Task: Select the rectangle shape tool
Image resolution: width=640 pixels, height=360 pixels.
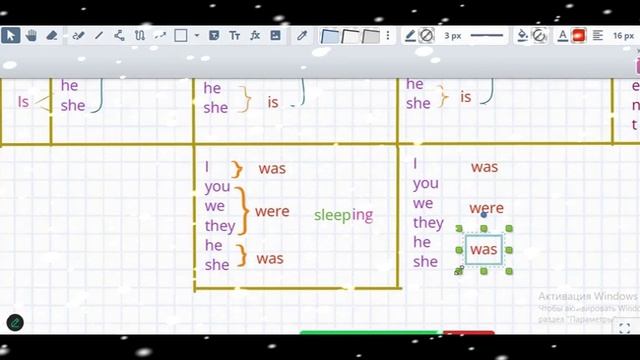Action: click(x=181, y=36)
